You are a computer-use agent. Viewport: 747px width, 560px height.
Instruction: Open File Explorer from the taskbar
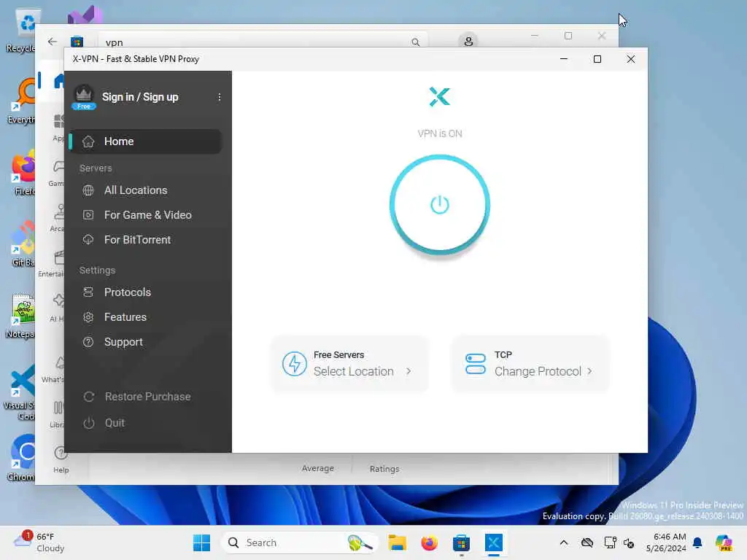click(x=397, y=542)
